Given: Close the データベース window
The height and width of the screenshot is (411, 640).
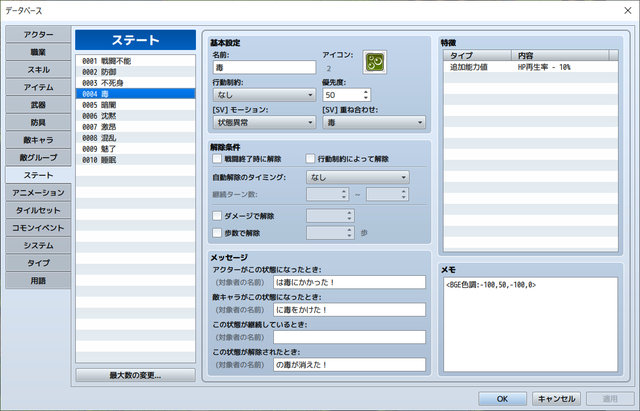Looking at the screenshot, I should coord(628,11).
